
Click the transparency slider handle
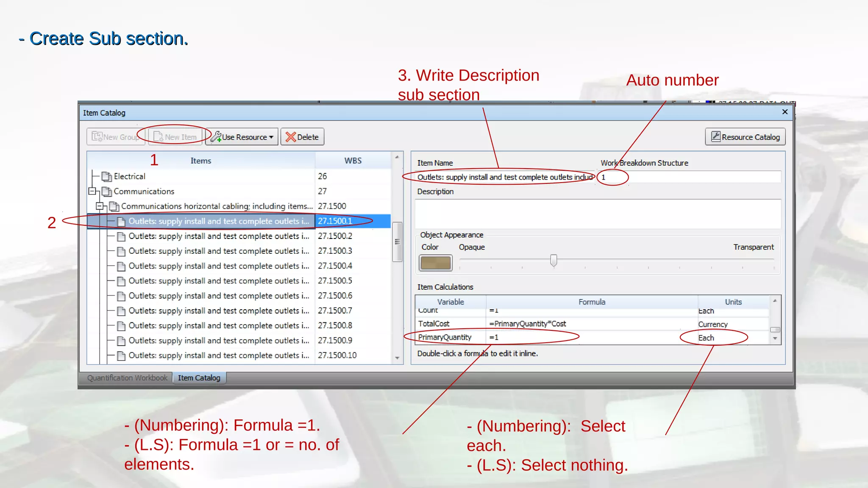tap(554, 260)
